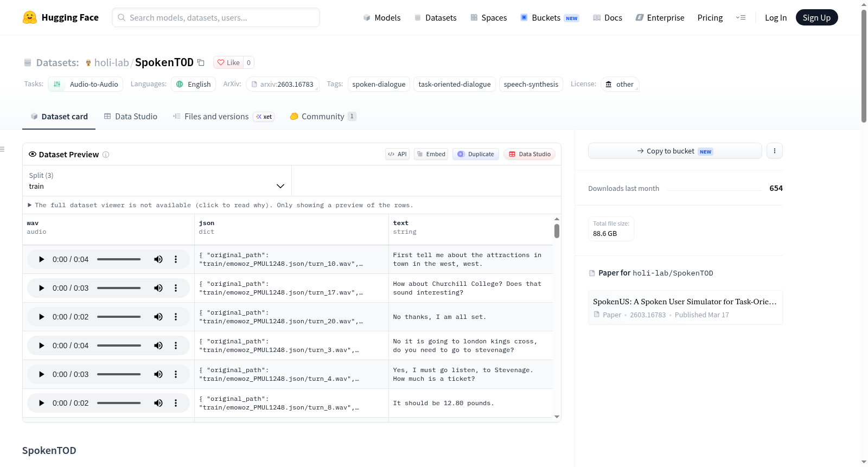This screenshot has height=467, width=868.
Task: Go to Buckets in the top navigation
Action: coord(550,17)
